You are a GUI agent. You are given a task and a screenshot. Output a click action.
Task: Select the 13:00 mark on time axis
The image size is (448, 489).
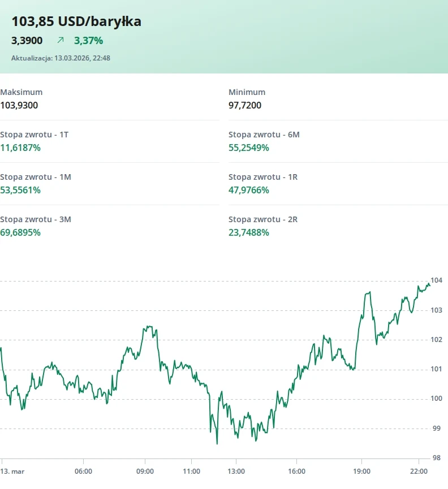pyautogui.click(x=236, y=471)
